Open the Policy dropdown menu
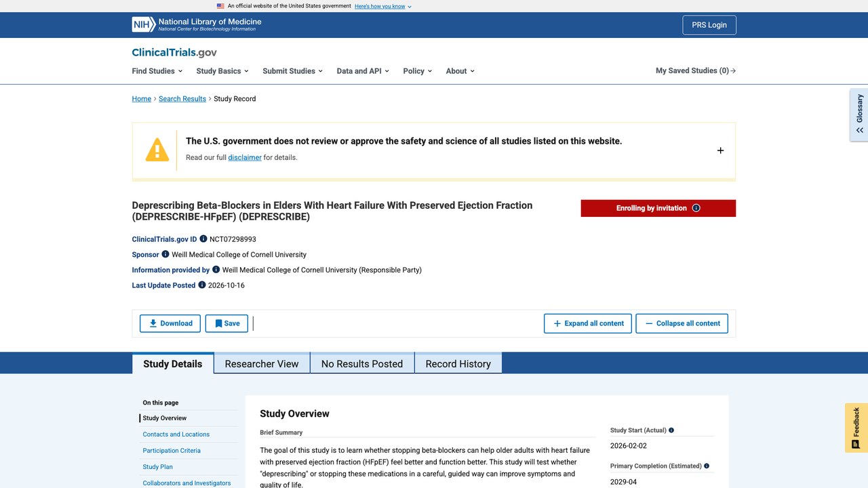The image size is (868, 488). point(417,70)
